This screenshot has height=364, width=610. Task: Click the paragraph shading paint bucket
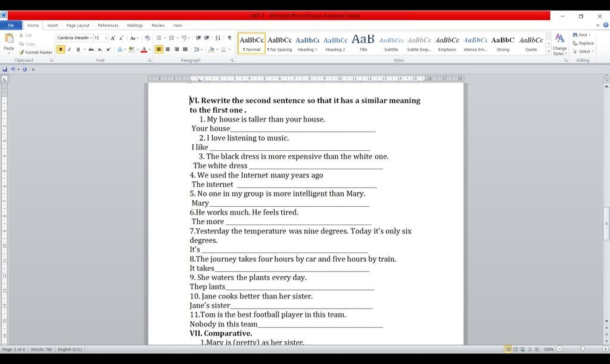(211, 49)
